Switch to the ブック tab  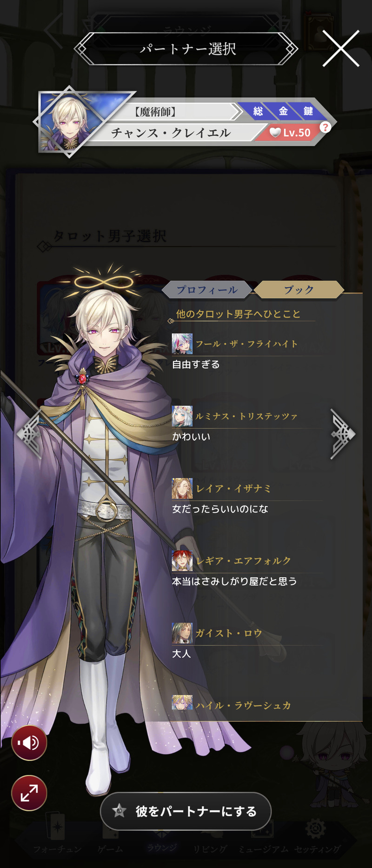coord(299,290)
